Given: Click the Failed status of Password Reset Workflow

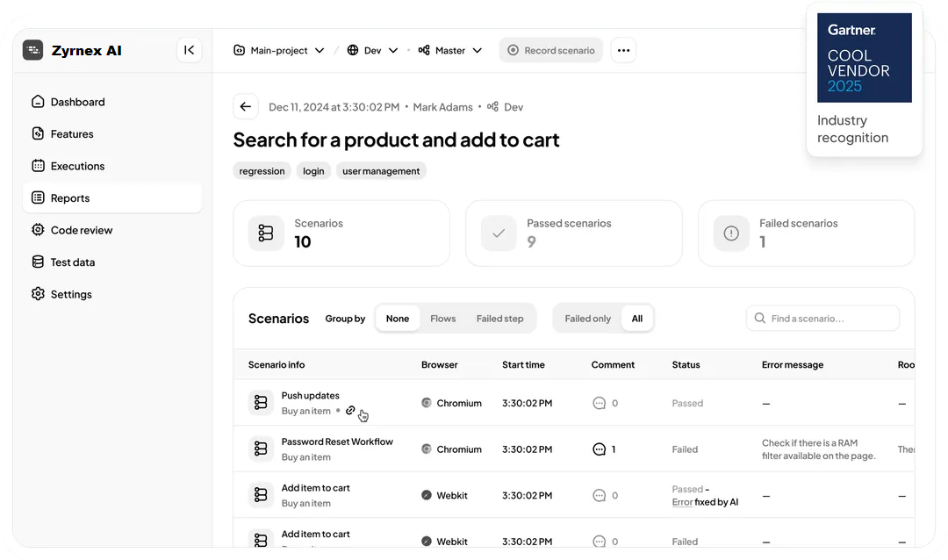Looking at the screenshot, I should click(x=685, y=449).
